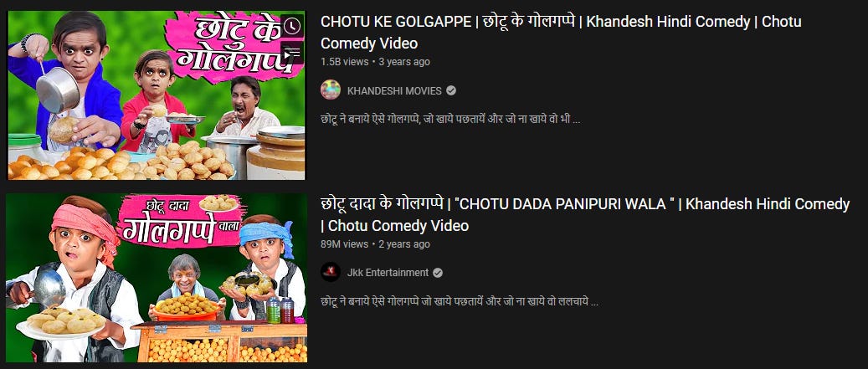
Task: Open KHANDESHI MOVIES channel avatar
Action: [x=331, y=90]
